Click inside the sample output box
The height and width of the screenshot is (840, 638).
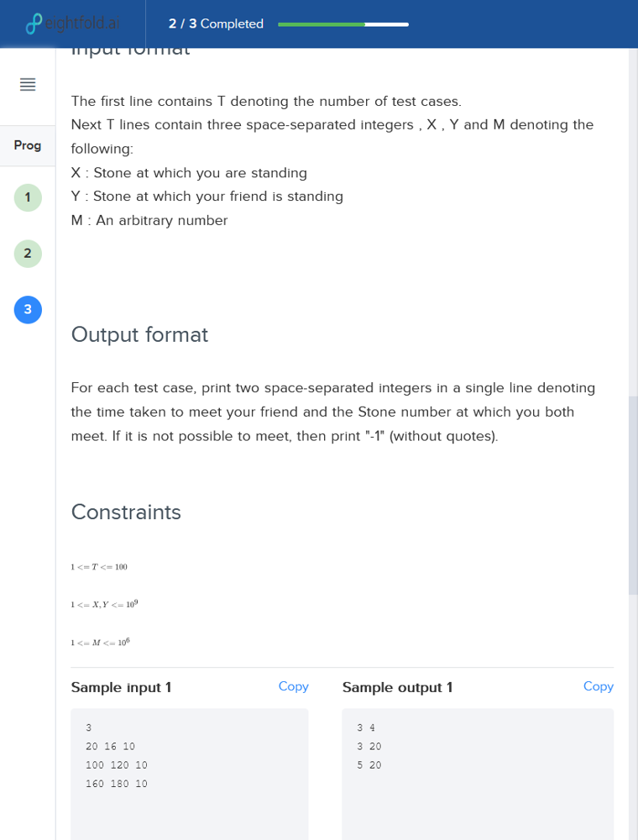[478, 774]
